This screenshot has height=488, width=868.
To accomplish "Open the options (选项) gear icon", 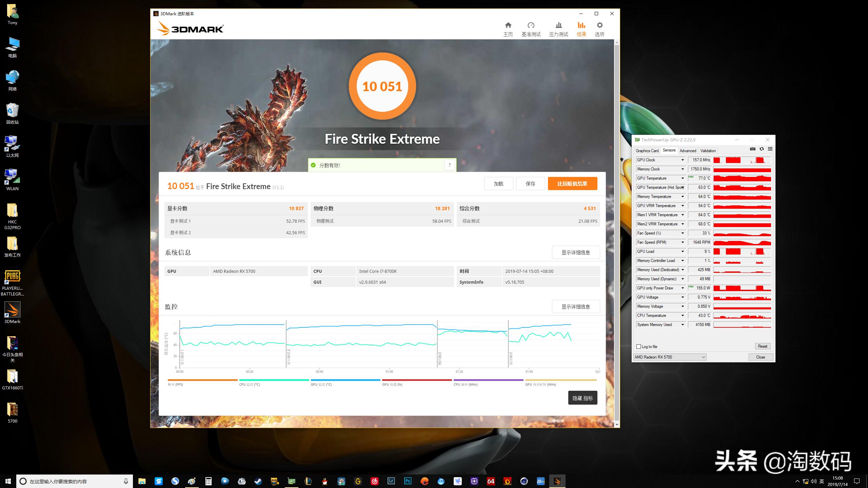I will pos(599,25).
